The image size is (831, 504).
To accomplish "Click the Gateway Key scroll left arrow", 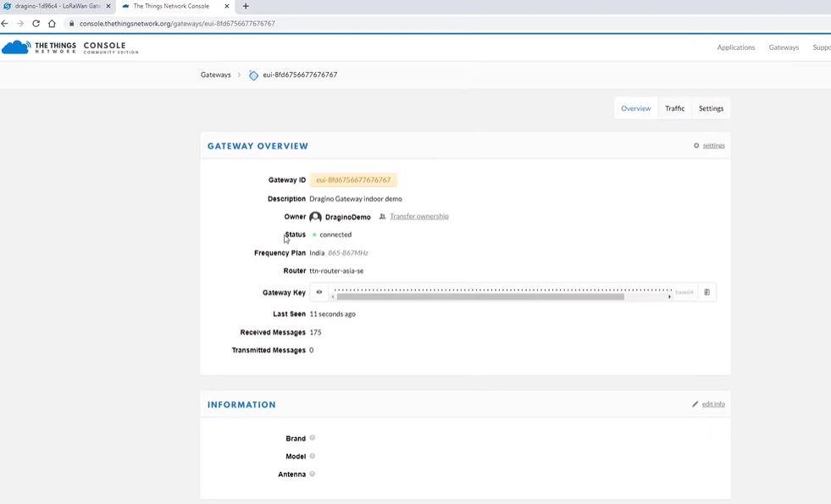I will point(333,296).
